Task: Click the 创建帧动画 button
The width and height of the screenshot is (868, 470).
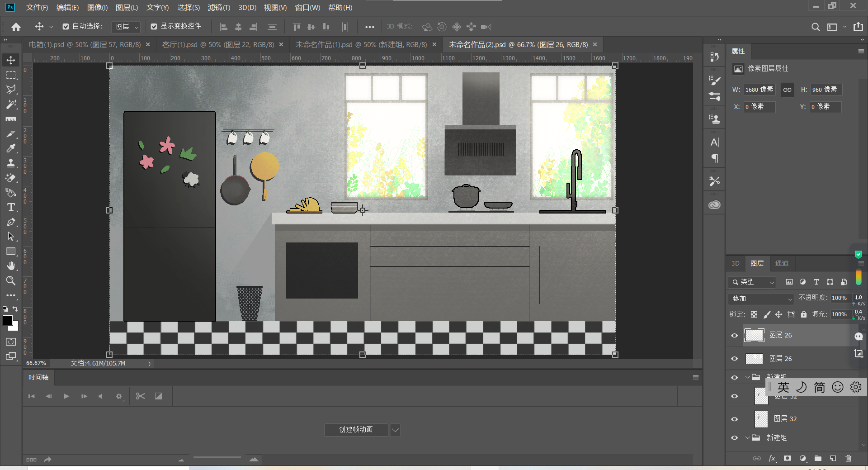Action: [356, 430]
